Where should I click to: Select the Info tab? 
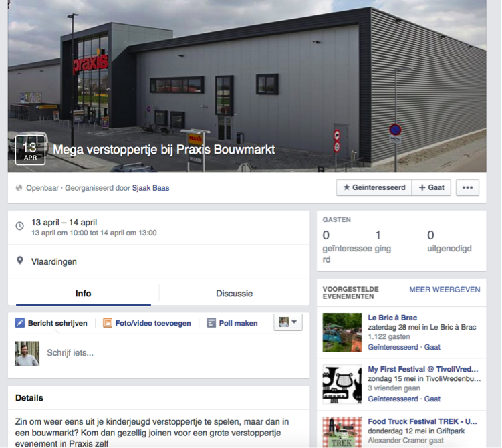[84, 294]
